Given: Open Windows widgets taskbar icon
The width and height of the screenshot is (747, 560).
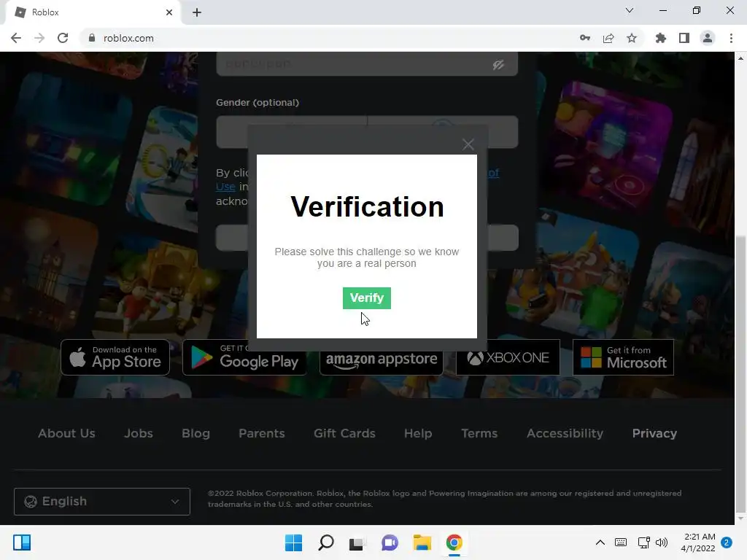Looking at the screenshot, I should click(22, 542).
